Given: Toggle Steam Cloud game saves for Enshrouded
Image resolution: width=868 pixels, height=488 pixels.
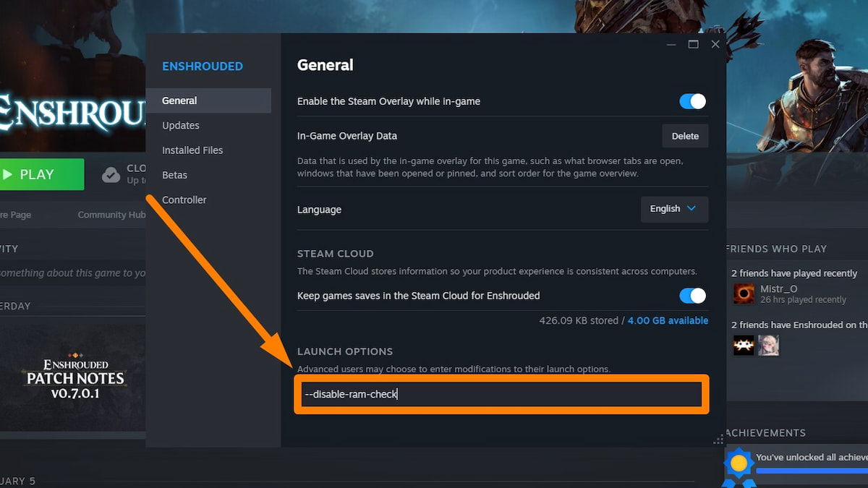Looking at the screenshot, I should (692, 296).
